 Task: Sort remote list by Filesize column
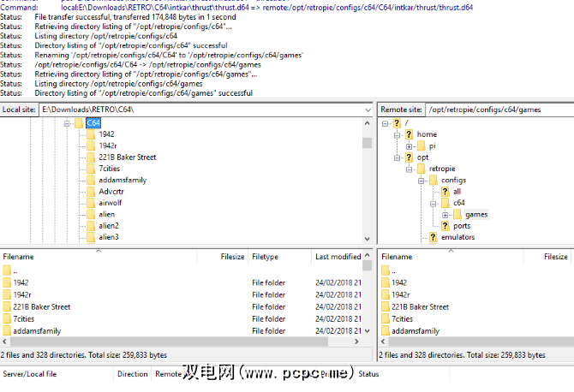point(547,257)
